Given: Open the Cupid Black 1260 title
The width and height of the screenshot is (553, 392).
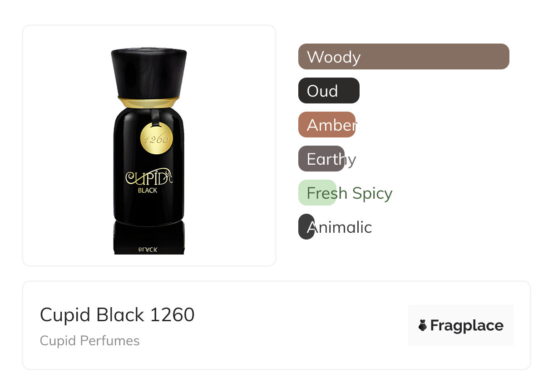Looking at the screenshot, I should coord(117,315).
